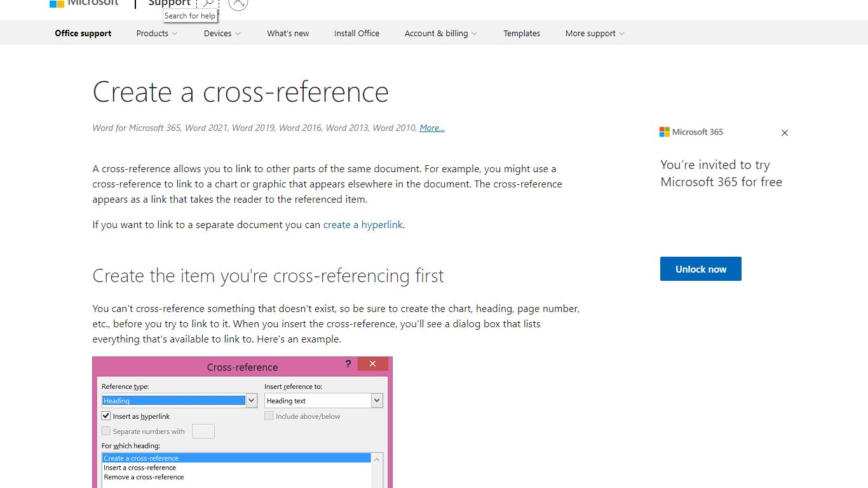Click the Create a cross-reference title
Viewport: 868px width, 488px height.
point(241,92)
